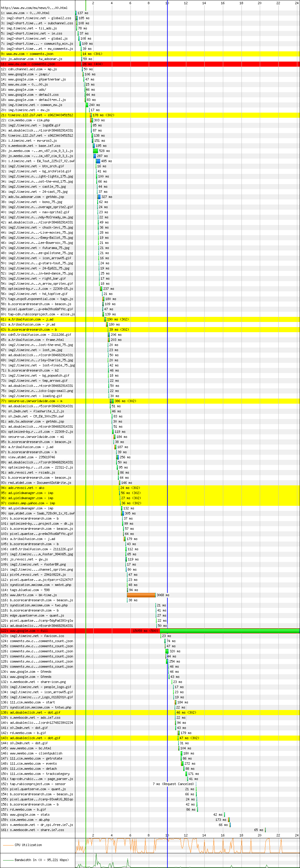Click row 139 'ads.ie7.css'
This screenshot has width=300, height=868.
(150, 718)
